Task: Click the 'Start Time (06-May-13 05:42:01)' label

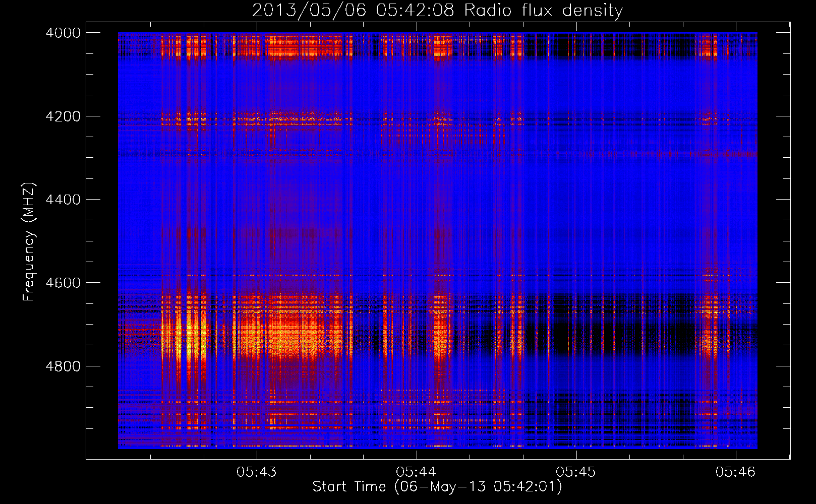Action: [437, 487]
